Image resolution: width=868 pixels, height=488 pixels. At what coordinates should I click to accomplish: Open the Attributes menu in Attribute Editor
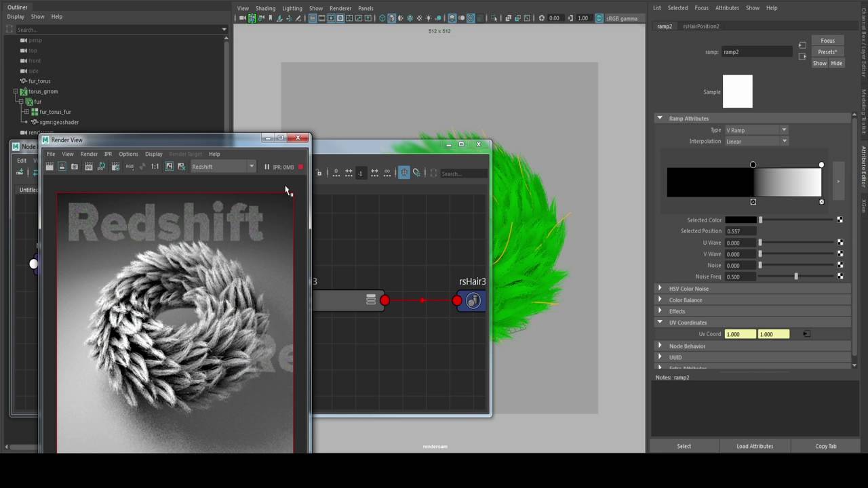point(727,8)
